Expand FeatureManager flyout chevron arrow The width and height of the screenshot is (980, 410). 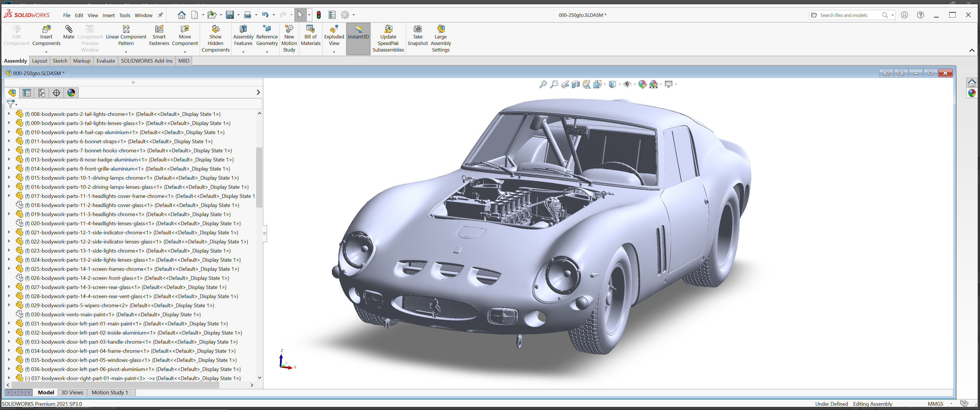coord(258,93)
